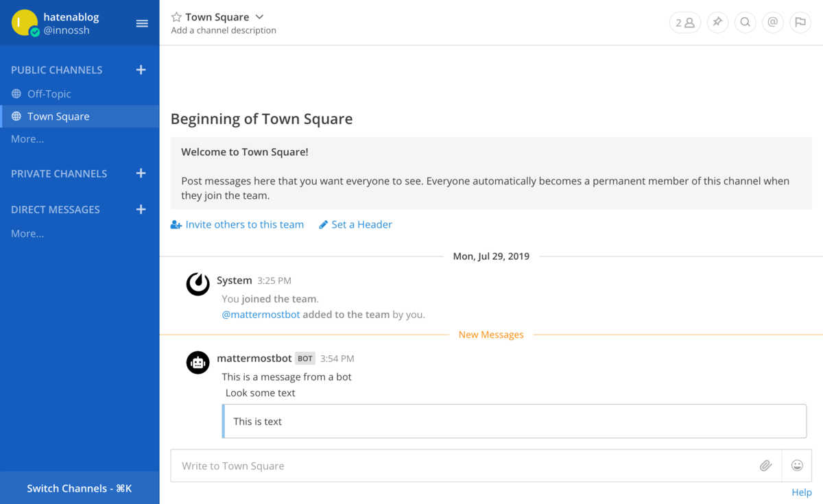Open pinned posts icon
This screenshot has height=504, width=823.
717,23
